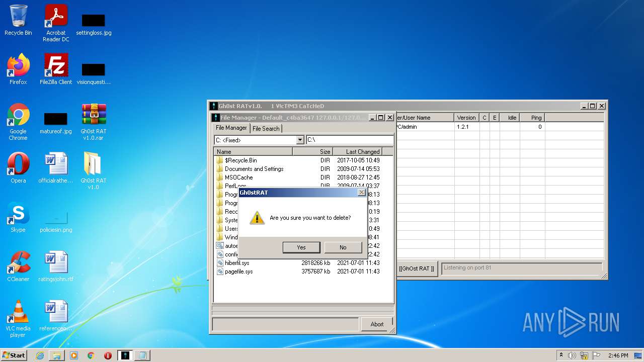Click the Version column header
Viewport: 644px width, 362px height.
(x=466, y=118)
